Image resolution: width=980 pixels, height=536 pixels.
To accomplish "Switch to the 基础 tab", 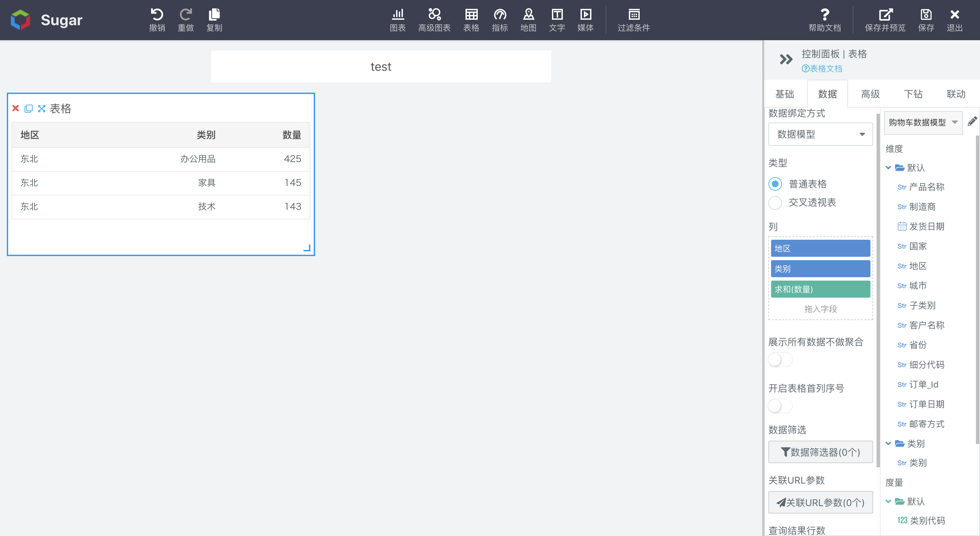I will coord(784,94).
